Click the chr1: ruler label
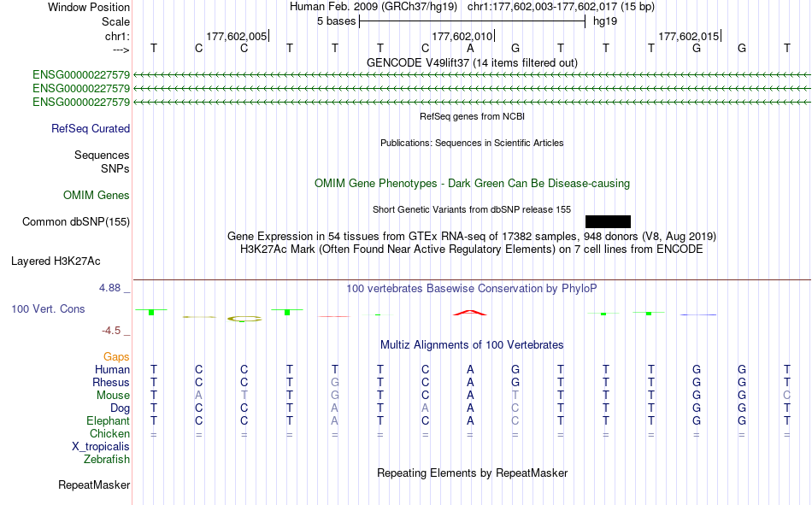This screenshot has width=812, height=505. tap(118, 36)
